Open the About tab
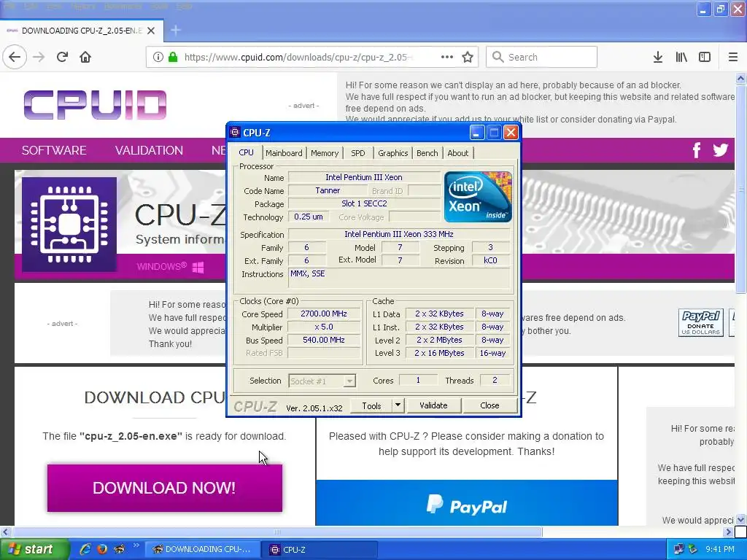Image resolution: width=747 pixels, height=560 pixels. [x=458, y=153]
